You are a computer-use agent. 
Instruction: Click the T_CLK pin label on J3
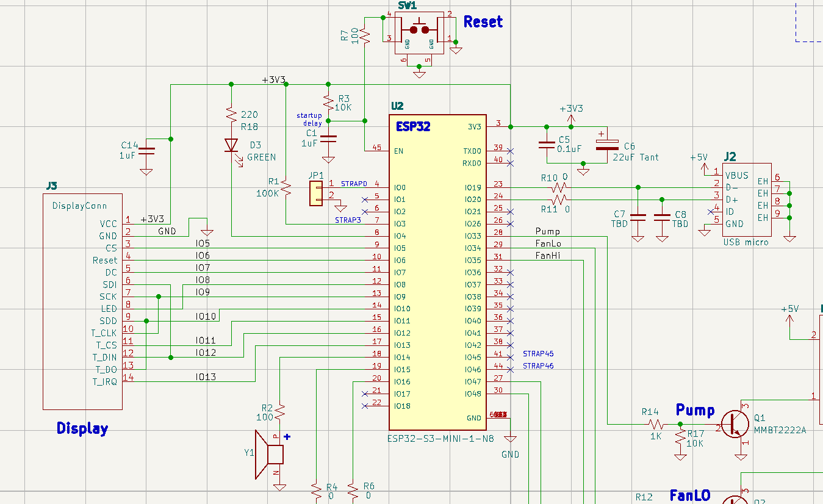click(104, 333)
